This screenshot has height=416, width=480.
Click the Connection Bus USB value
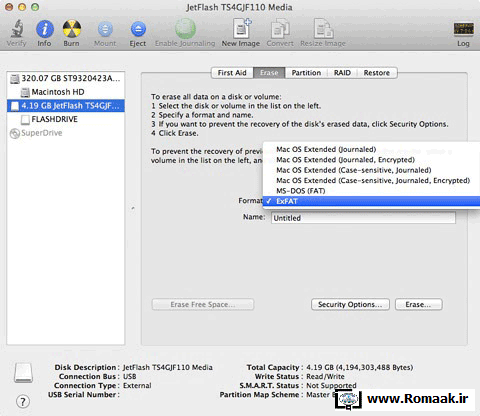130,376
